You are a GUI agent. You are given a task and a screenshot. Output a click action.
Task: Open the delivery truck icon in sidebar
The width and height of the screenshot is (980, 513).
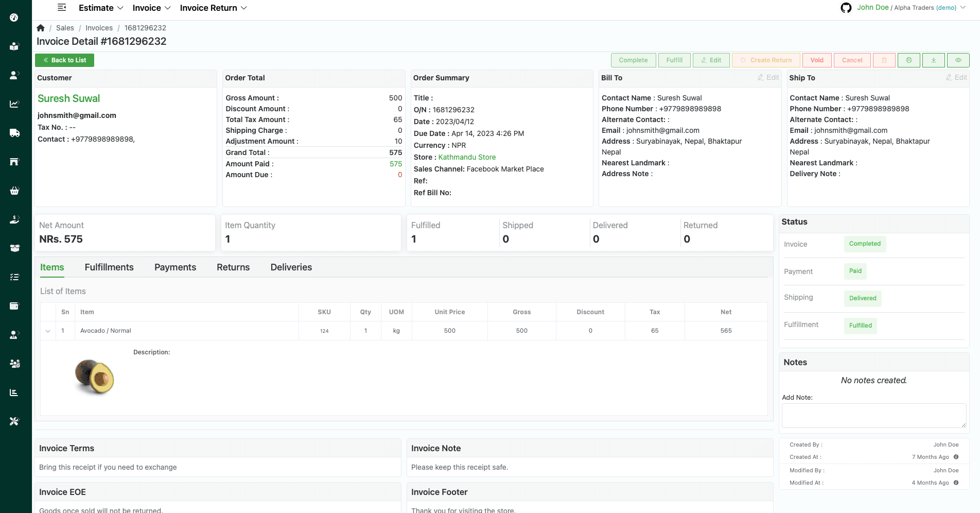click(x=14, y=133)
